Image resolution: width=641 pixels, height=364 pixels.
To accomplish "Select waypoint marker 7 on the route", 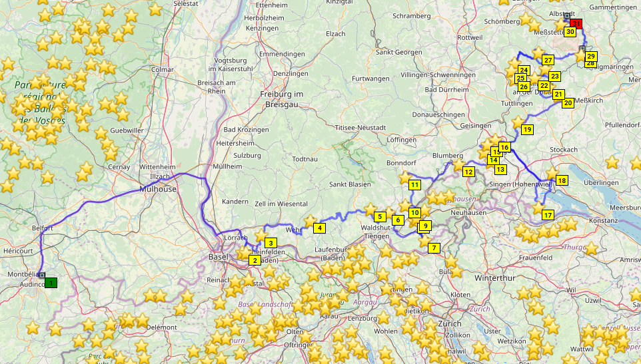I will pos(434,248).
